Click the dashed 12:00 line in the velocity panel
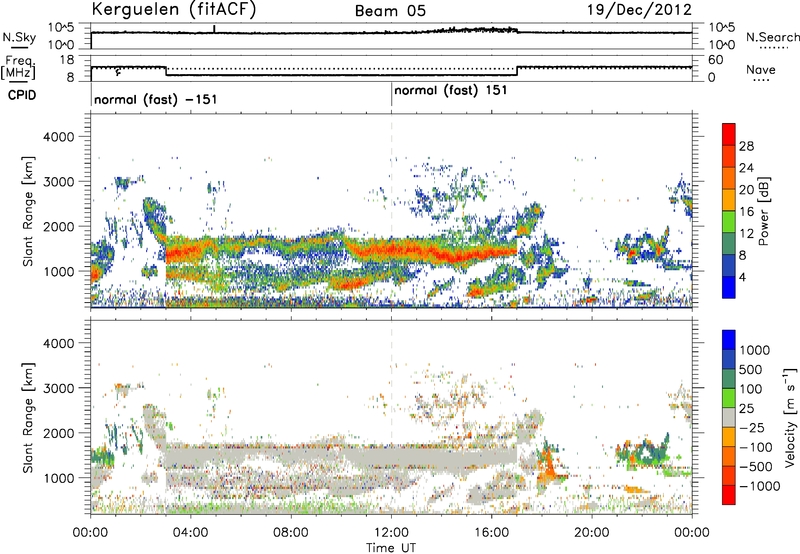800x554 pixels. coord(391,417)
